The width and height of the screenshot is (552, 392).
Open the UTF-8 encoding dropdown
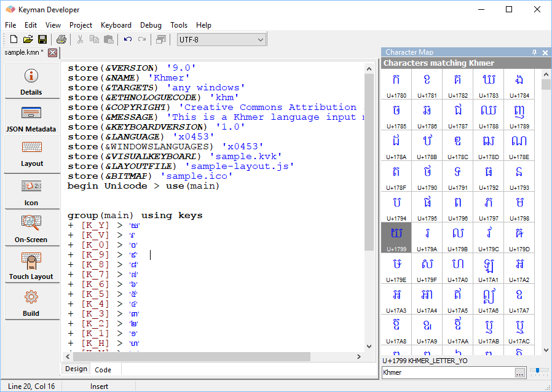click(221, 40)
